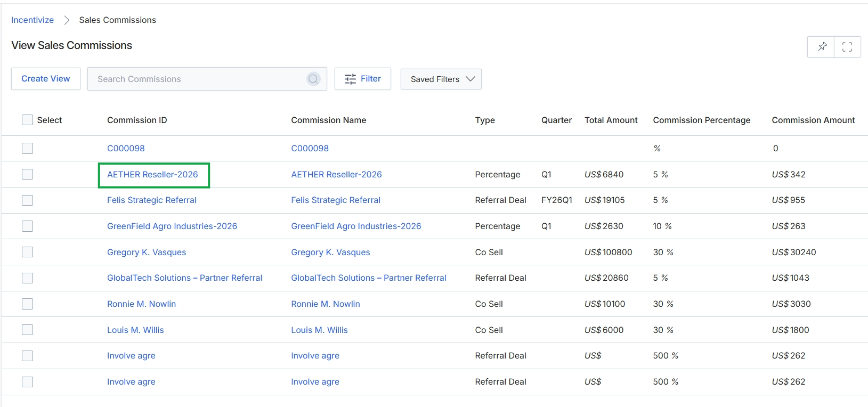Screen dimensions: 868x407
Task: Open C000098 Commission Name link
Action: click(x=310, y=148)
